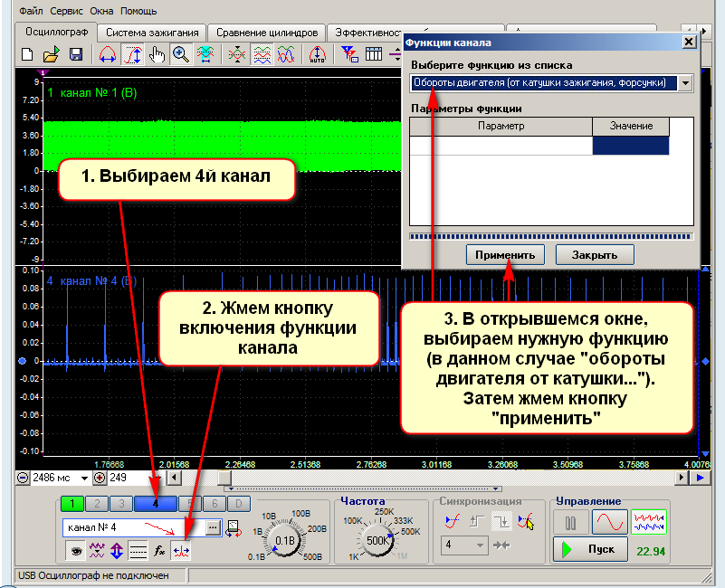
Task: Create a new oscillogram file
Action: coord(27,54)
